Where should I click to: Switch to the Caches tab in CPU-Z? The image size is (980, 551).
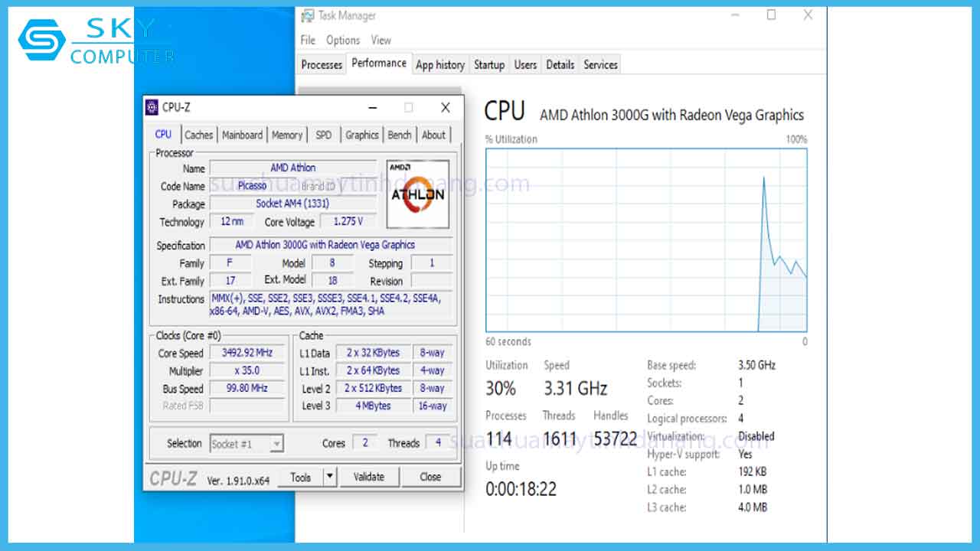(199, 135)
